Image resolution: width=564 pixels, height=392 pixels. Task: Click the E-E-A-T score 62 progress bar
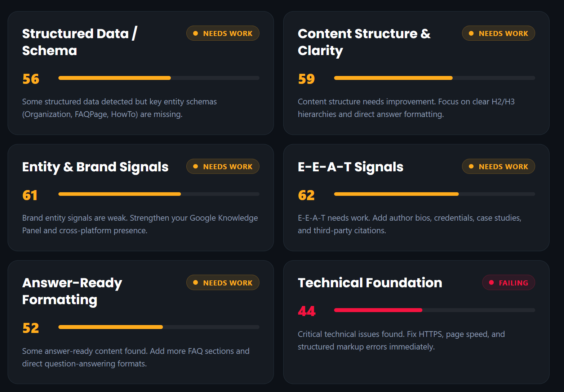pos(435,194)
